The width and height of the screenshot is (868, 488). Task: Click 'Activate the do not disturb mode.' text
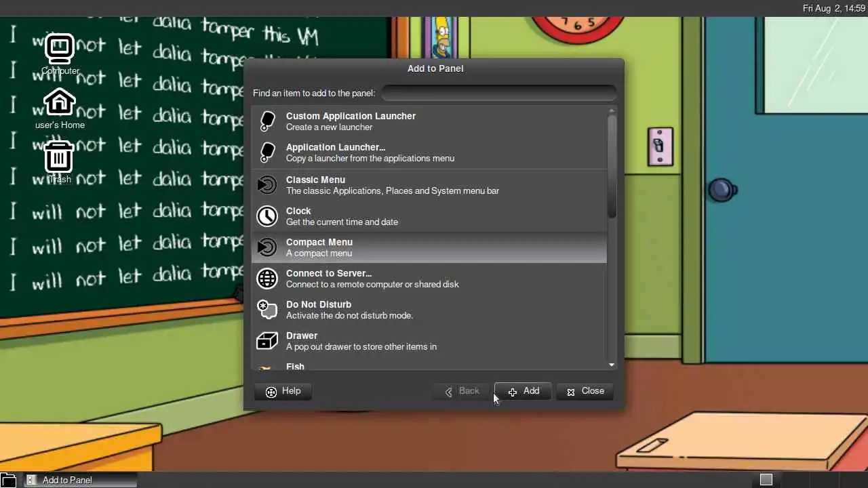349,315
